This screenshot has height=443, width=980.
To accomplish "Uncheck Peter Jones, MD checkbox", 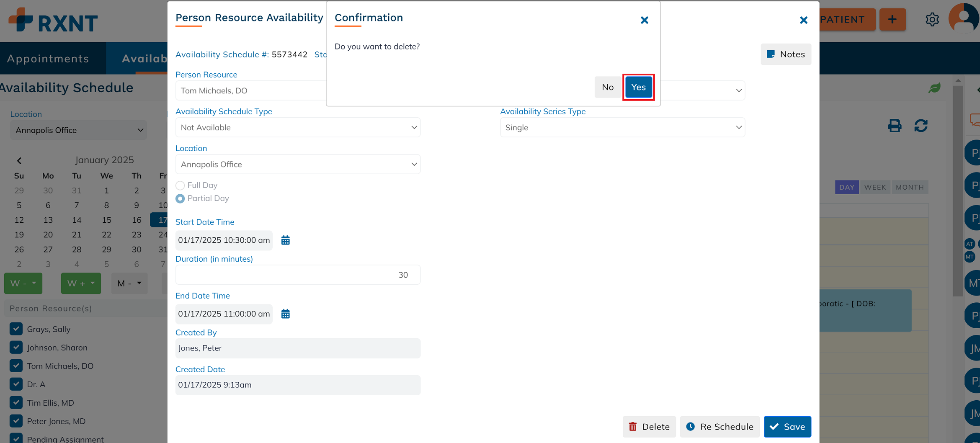I will click(x=16, y=421).
